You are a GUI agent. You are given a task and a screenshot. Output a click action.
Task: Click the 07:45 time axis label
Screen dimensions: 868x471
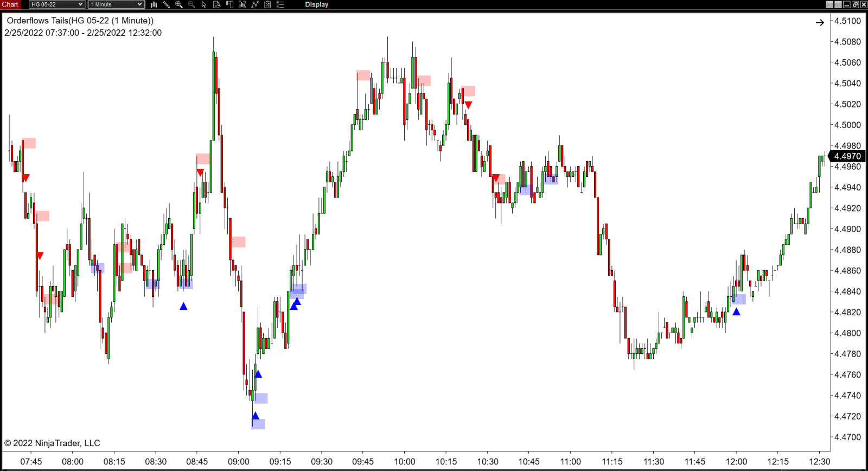pyautogui.click(x=31, y=462)
